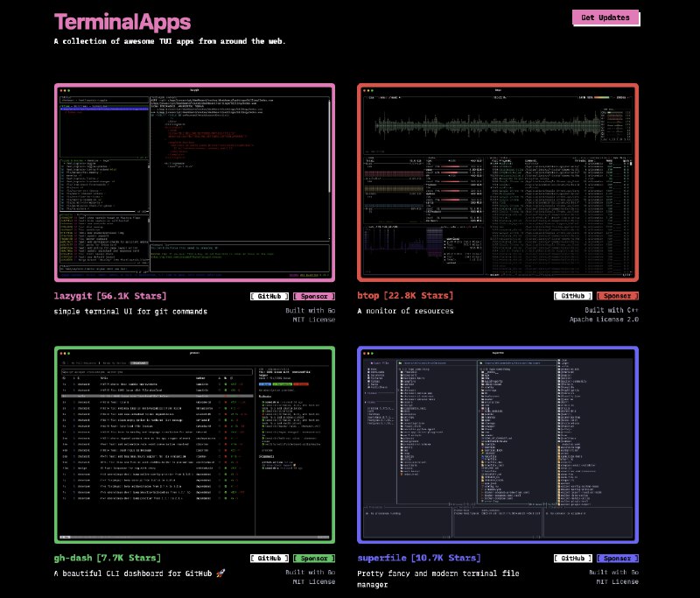Select the Sponsor heart icon under btop
700x598 pixels.
tap(617, 296)
